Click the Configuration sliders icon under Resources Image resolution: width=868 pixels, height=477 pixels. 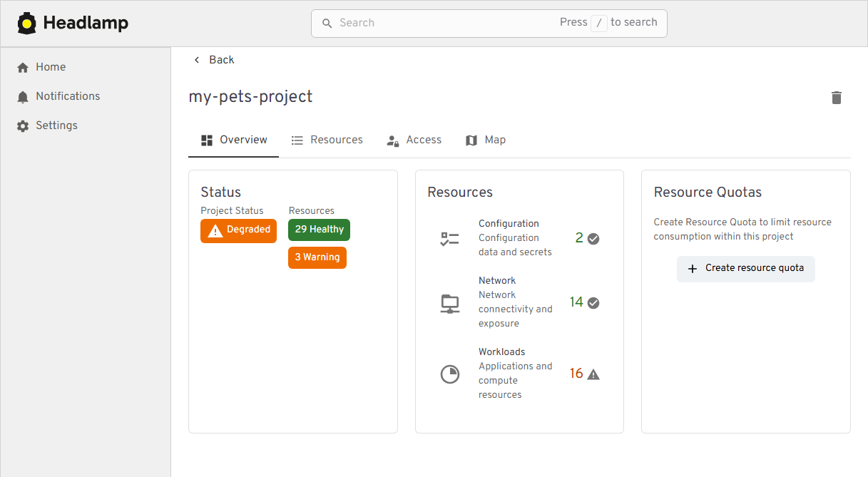tap(449, 238)
